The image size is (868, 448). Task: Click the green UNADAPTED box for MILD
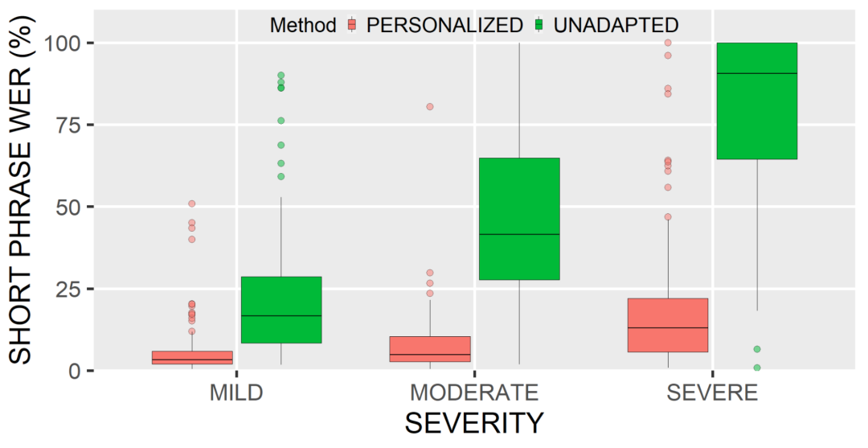(281, 310)
